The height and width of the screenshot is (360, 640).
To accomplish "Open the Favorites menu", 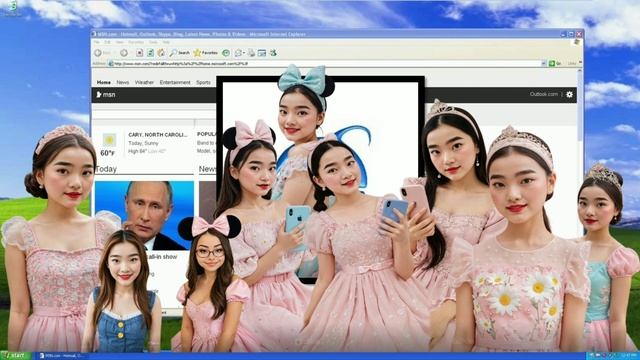I will (136, 42).
